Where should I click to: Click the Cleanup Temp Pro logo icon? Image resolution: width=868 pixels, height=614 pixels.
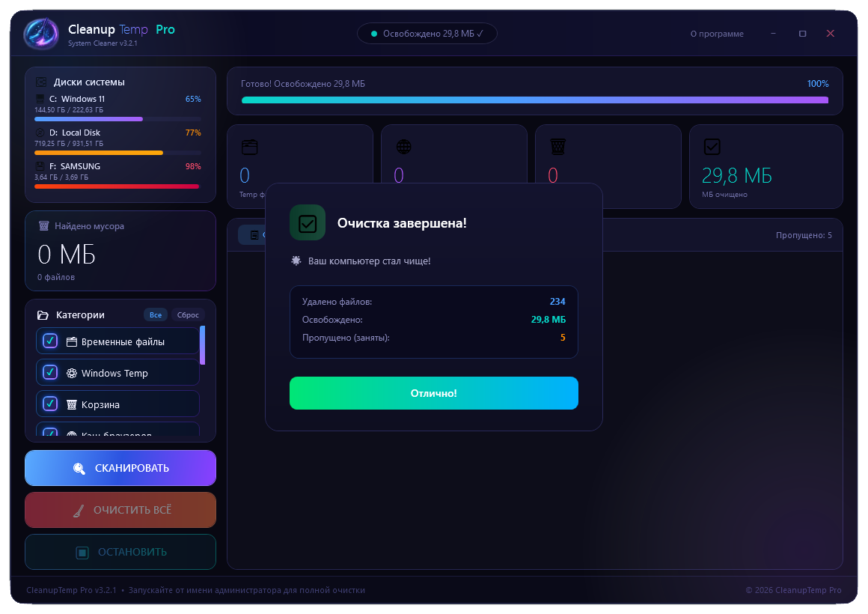[41, 33]
